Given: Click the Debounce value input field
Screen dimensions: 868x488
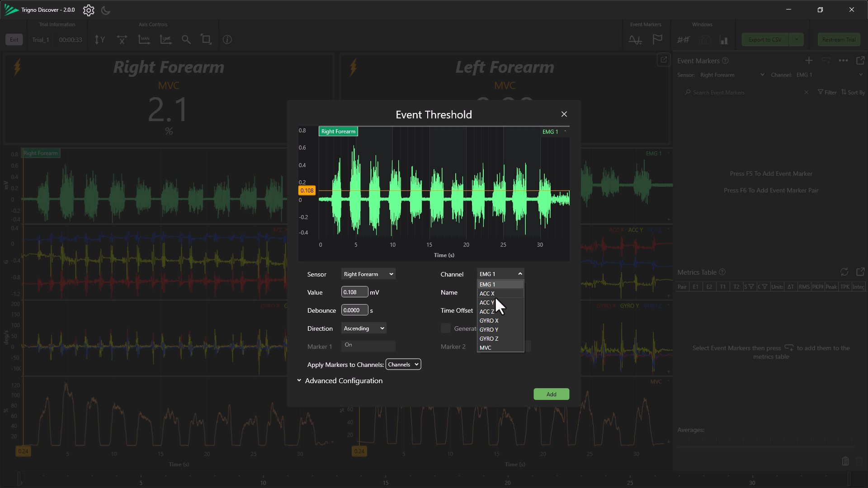Looking at the screenshot, I should click(354, 310).
